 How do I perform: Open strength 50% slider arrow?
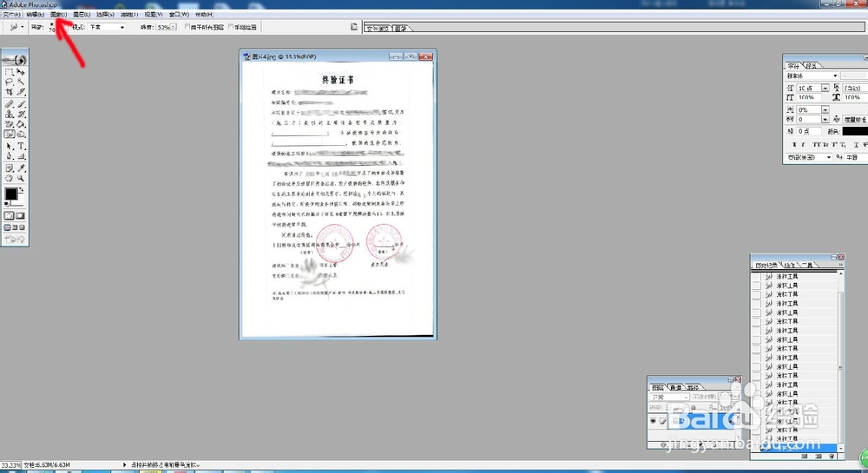click(174, 27)
